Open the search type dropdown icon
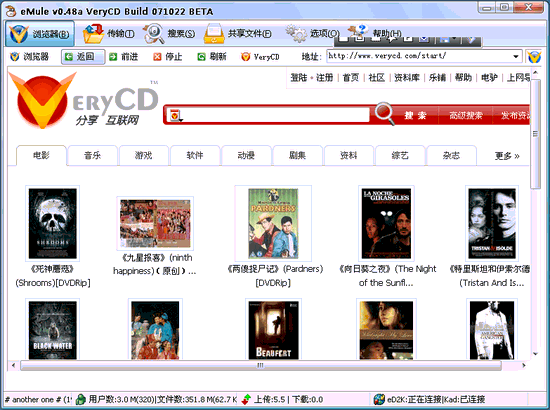The height and width of the screenshot is (410, 550). [x=175, y=115]
